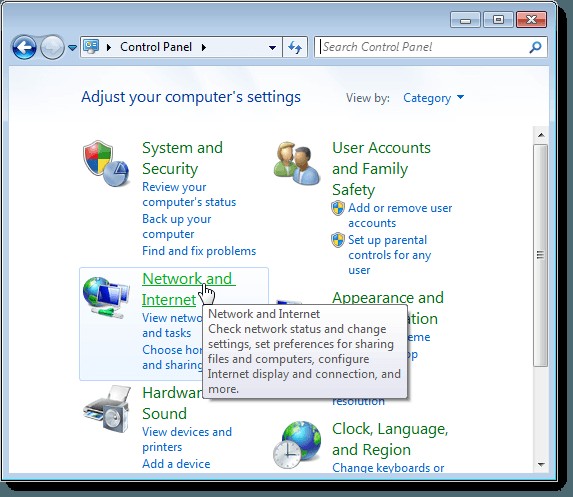This screenshot has height=497, width=573.
Task: Click the Back navigation arrow button
Action: coord(24,47)
